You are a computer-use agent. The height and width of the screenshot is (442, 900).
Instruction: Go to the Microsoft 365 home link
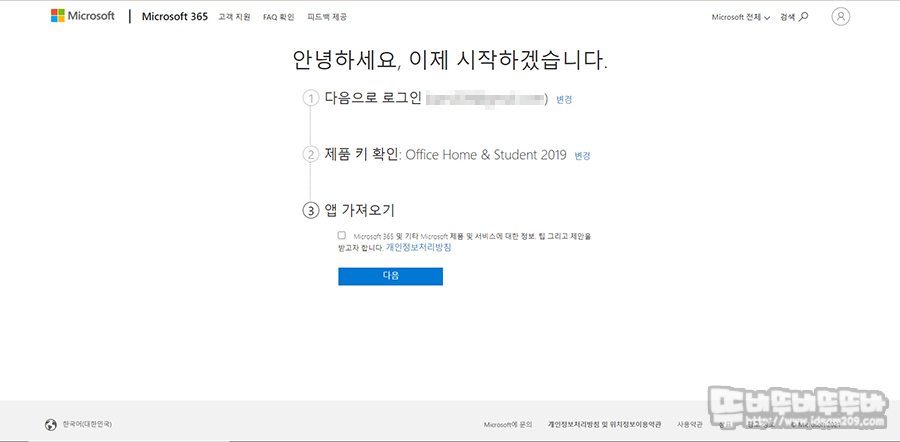[x=174, y=17]
